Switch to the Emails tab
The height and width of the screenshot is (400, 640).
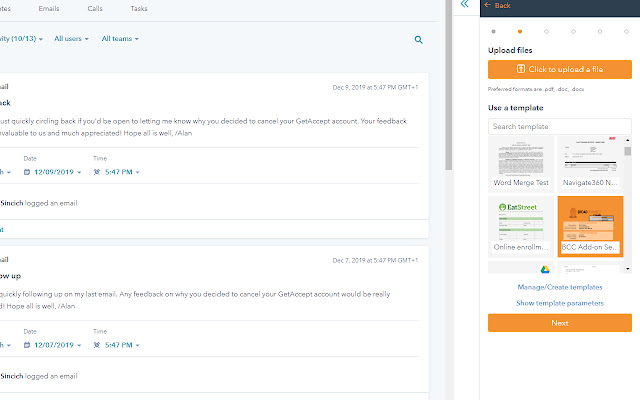pos(49,9)
